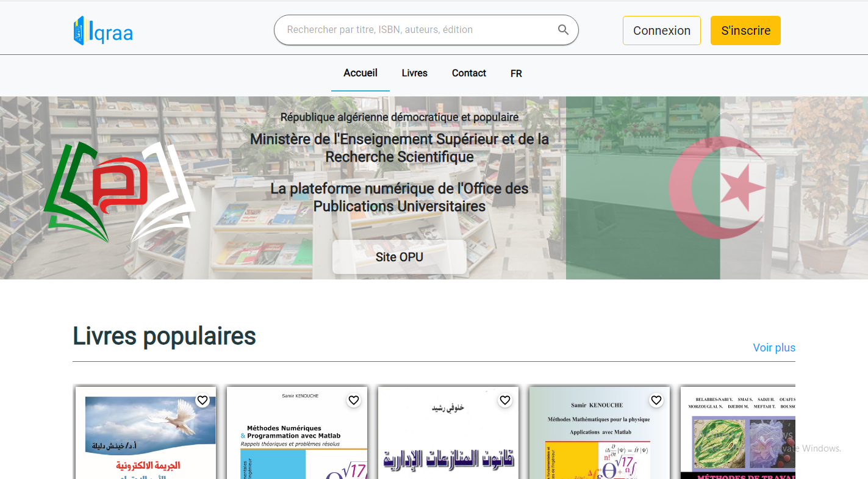The height and width of the screenshot is (479, 868).
Task: Go to the Accueil tab
Action: coord(360,73)
